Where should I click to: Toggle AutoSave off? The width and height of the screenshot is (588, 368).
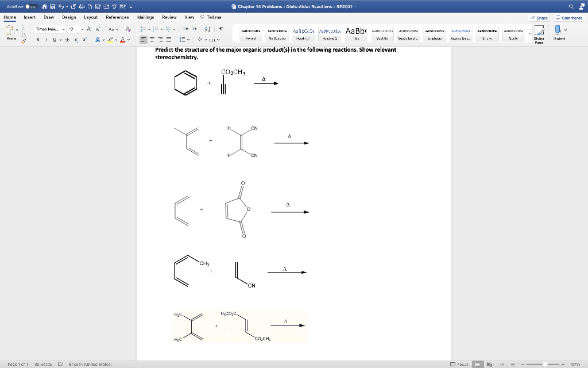point(31,6)
